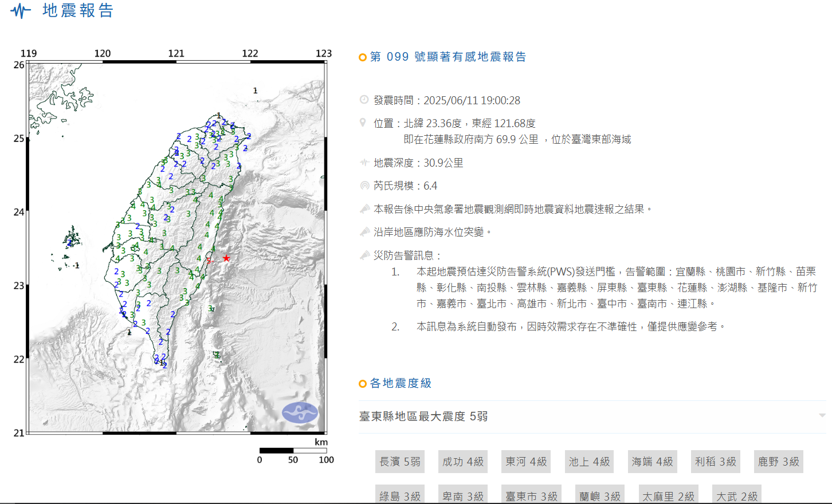Click the orange circle before 第 099 號
The width and height of the screenshot is (832, 504).
[x=362, y=57]
